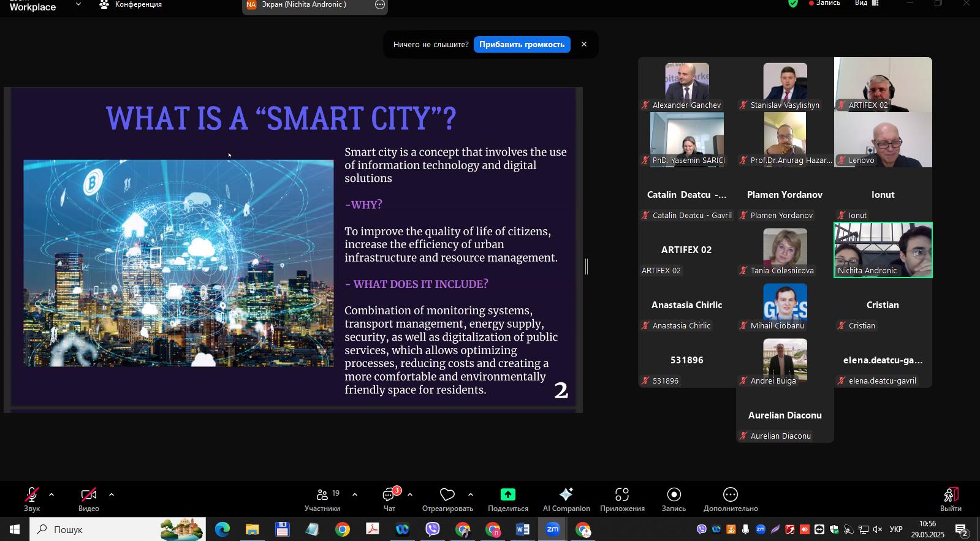
Task: Click the muted speaker volume tray icon
Action: [x=878, y=529]
